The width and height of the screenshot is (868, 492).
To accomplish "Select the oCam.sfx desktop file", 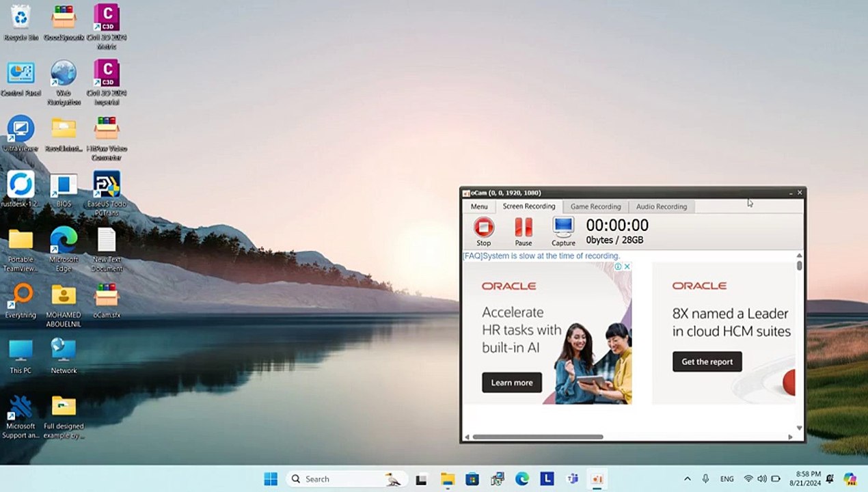I will 107,301.
